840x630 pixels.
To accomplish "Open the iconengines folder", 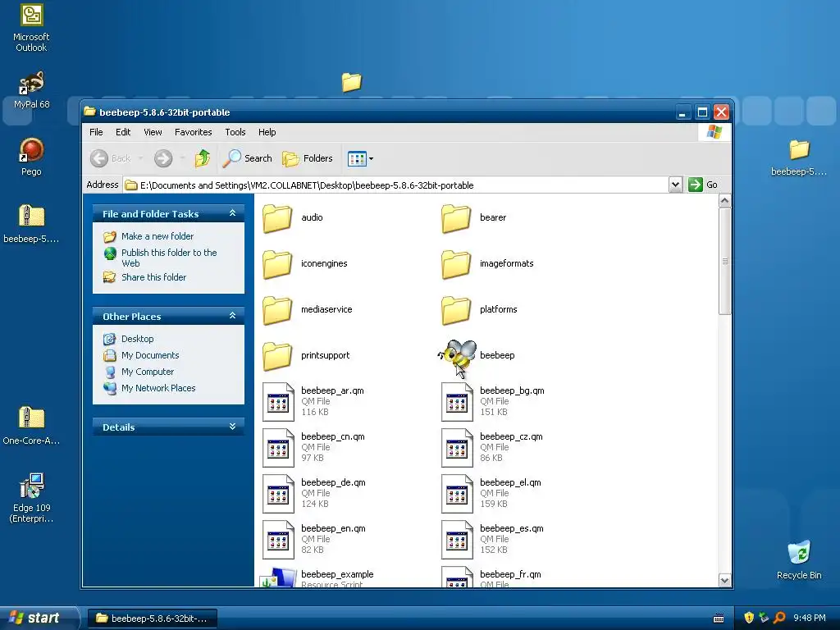I will tap(277, 264).
